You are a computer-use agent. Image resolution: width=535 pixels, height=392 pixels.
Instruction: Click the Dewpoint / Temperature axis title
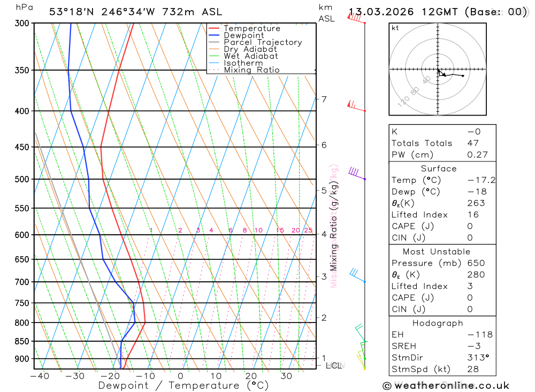(183, 386)
